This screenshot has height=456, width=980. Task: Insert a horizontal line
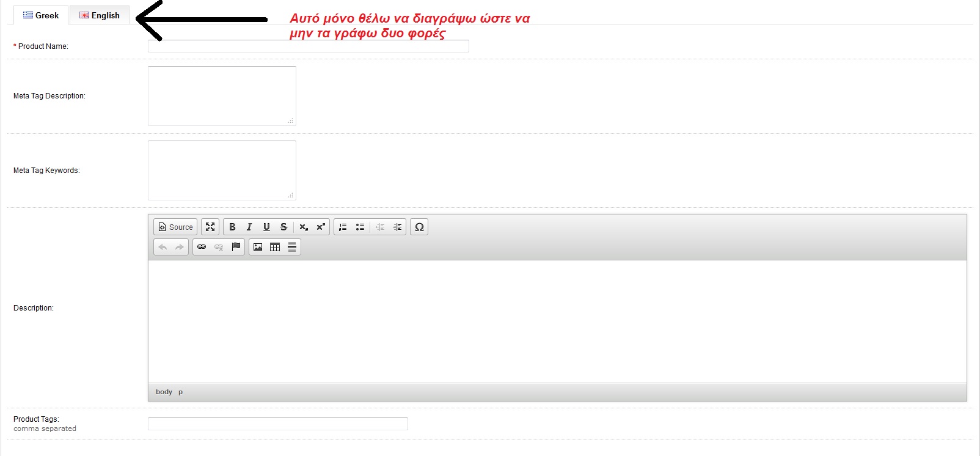(292, 247)
